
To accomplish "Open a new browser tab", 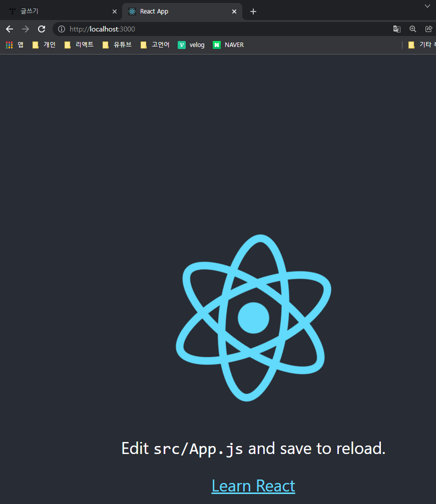I will (253, 11).
